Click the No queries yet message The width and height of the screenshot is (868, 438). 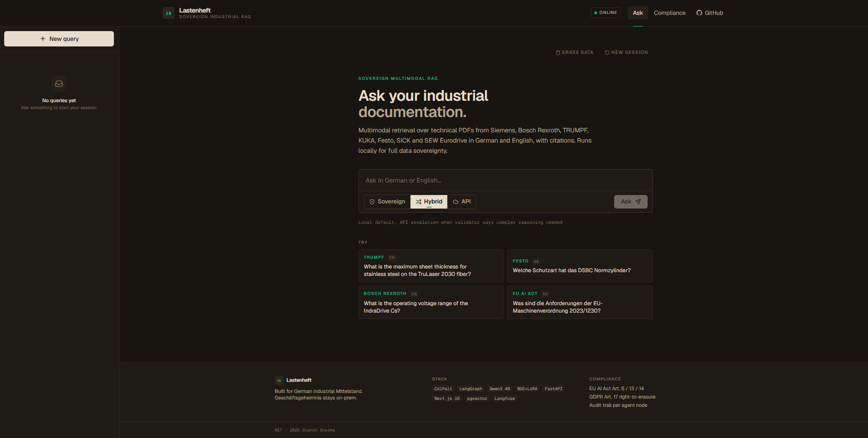pos(59,100)
